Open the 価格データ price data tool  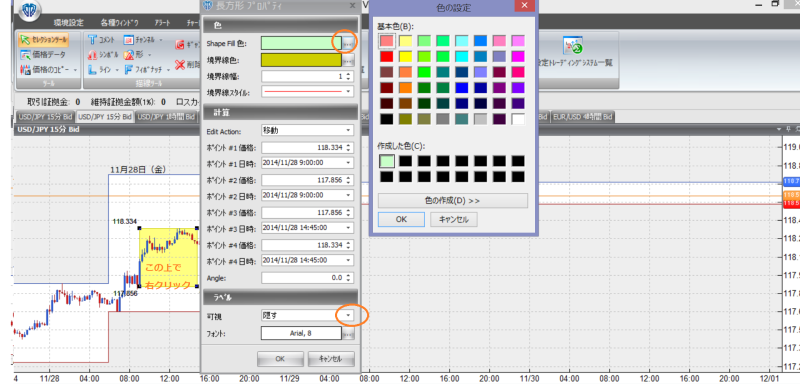(43, 54)
